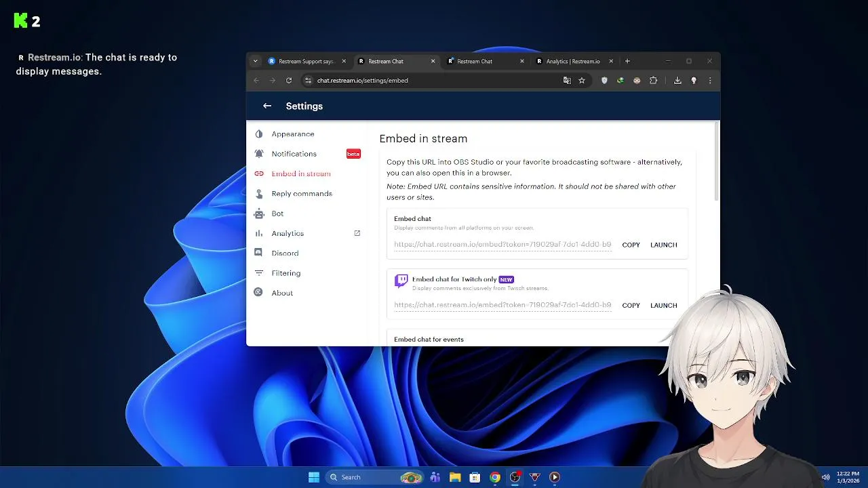Image resolution: width=868 pixels, height=488 pixels.
Task: Close the Analytics | Restream.io tab
Action: [x=611, y=61]
